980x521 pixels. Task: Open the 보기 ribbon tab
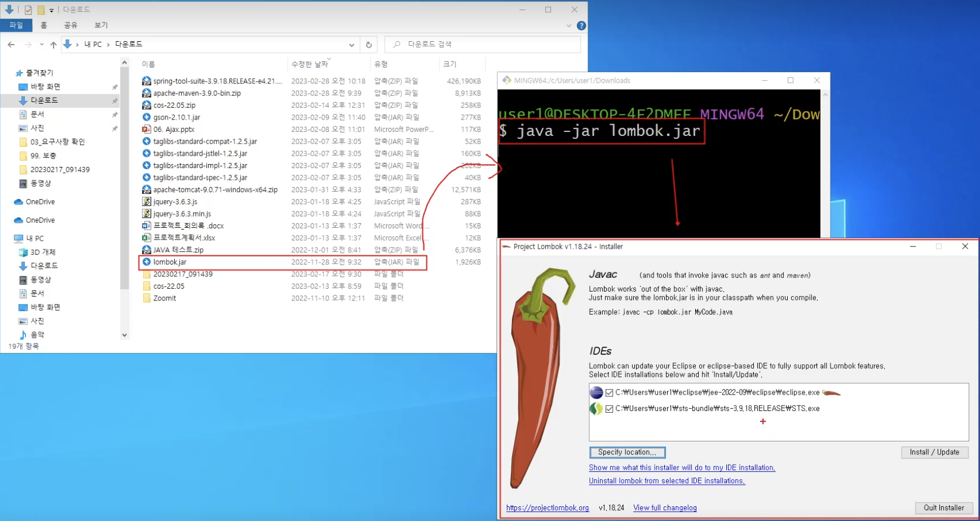101,25
